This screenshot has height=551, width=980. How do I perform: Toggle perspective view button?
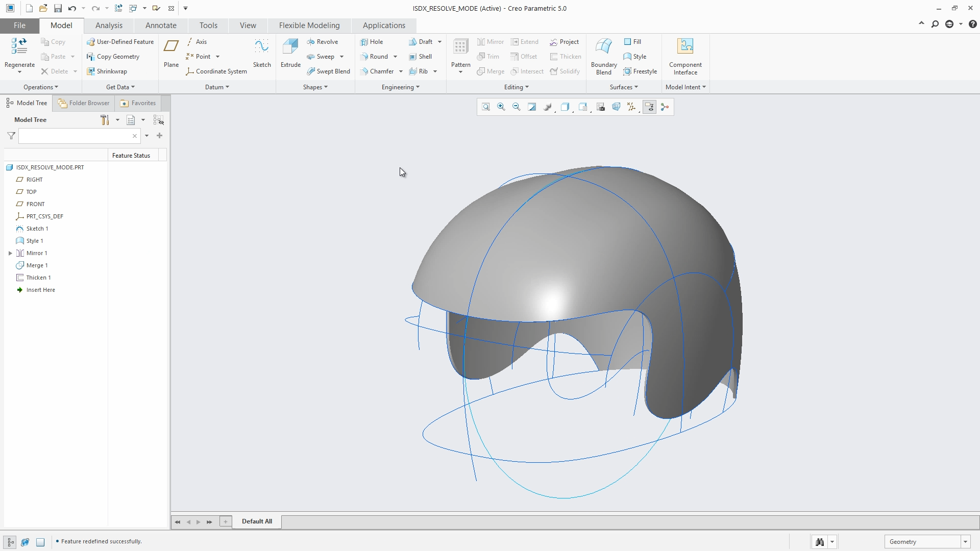[x=616, y=107]
